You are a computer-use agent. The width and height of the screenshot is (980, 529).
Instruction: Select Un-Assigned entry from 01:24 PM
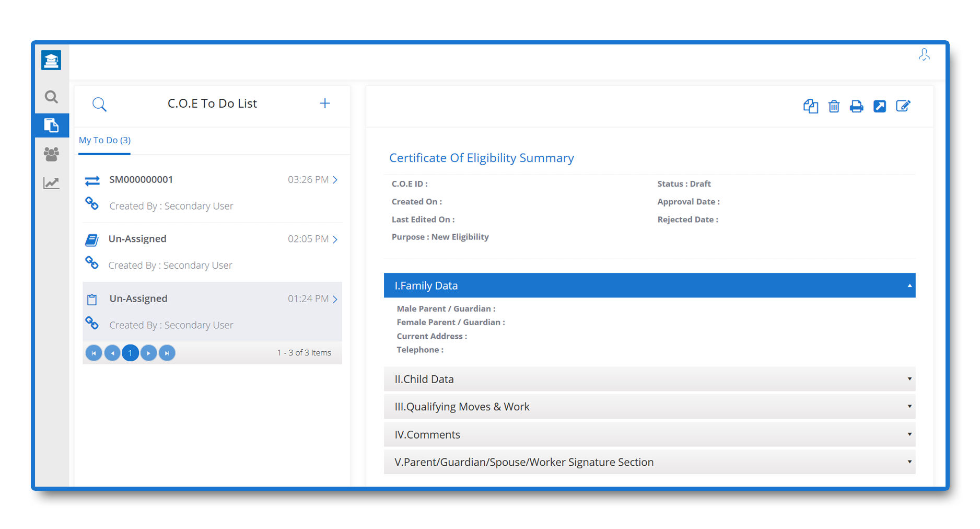pyautogui.click(x=212, y=312)
